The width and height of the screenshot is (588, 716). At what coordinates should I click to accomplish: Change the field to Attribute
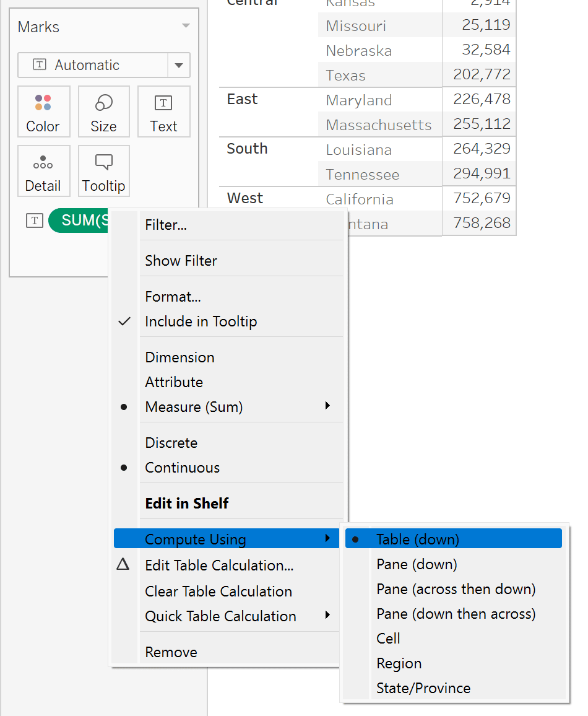174,382
